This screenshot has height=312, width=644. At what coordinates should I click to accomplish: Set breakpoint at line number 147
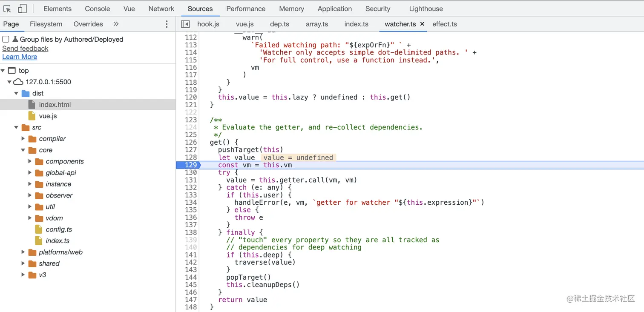pyautogui.click(x=191, y=300)
